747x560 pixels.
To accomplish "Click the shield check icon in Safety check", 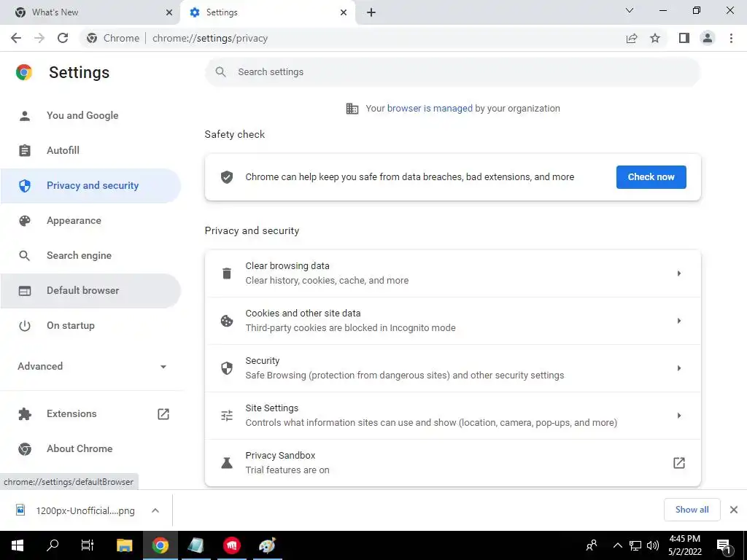I will pos(227,177).
